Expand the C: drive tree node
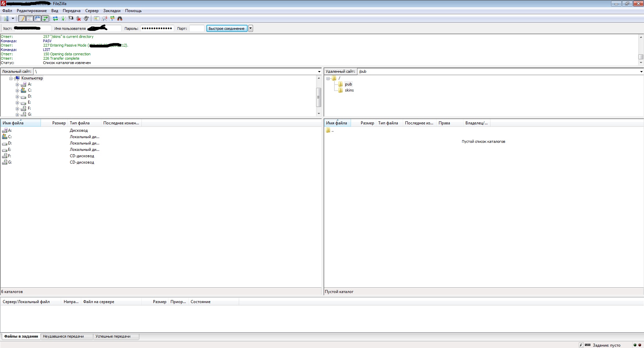 click(17, 91)
